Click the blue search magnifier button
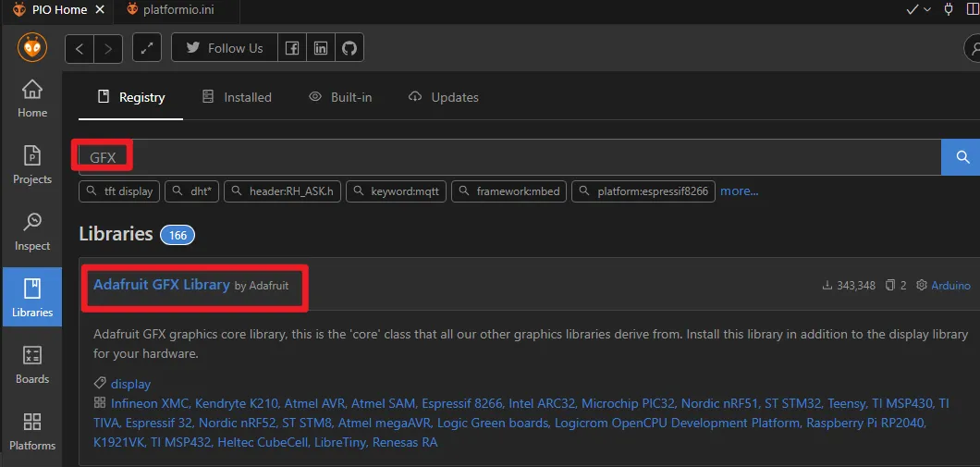This screenshot has width=980, height=467. pyautogui.click(x=962, y=157)
